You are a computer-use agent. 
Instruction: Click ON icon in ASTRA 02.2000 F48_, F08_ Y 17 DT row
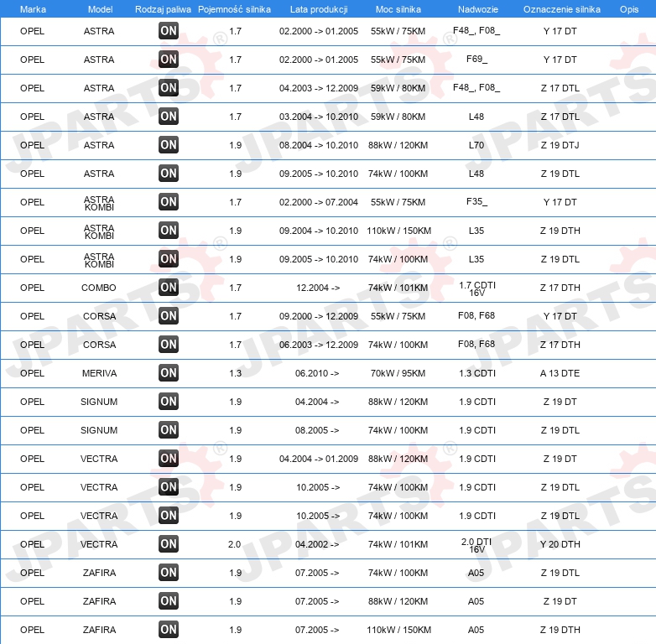(169, 31)
